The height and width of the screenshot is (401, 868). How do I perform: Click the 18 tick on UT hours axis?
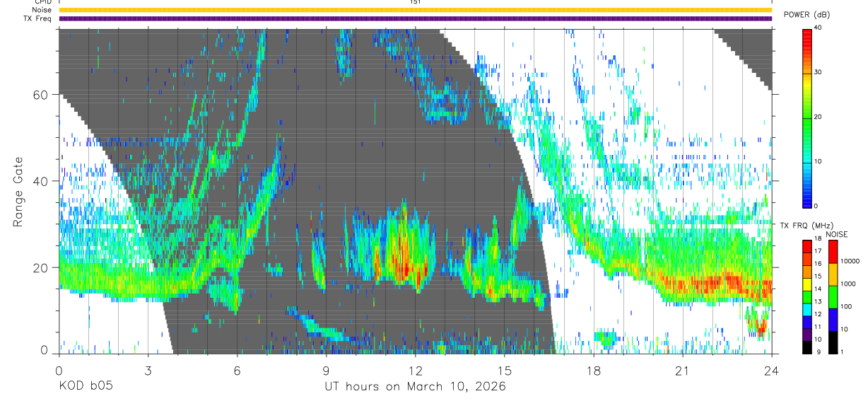[594, 371]
